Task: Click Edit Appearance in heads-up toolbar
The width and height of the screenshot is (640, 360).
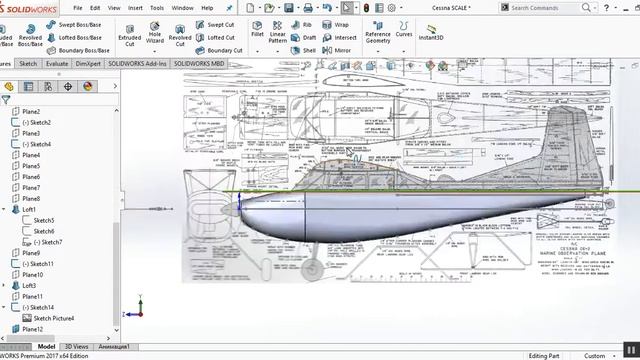Action: pyautogui.click(x=430, y=66)
